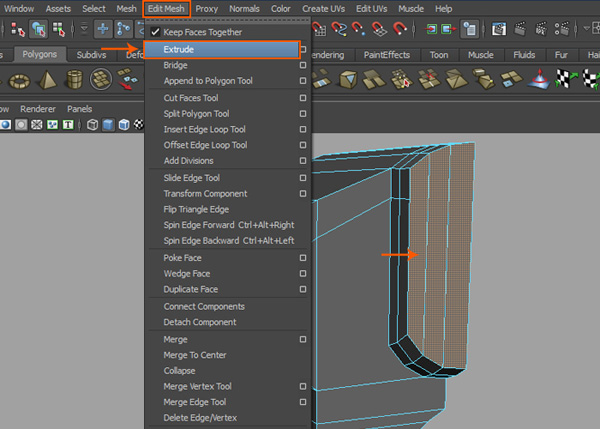Select Collapse in Edit Mesh menu

[x=179, y=371]
